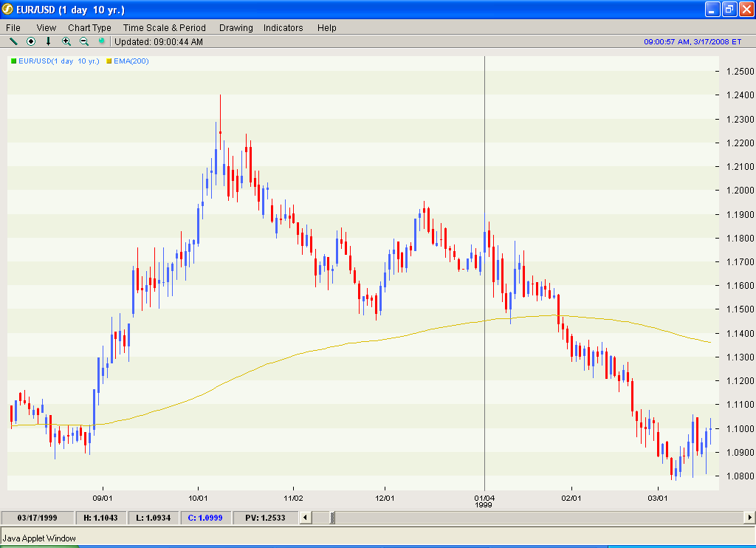Select the down arrow marker tool
Viewport: 756px width, 548px height.
[x=48, y=41]
